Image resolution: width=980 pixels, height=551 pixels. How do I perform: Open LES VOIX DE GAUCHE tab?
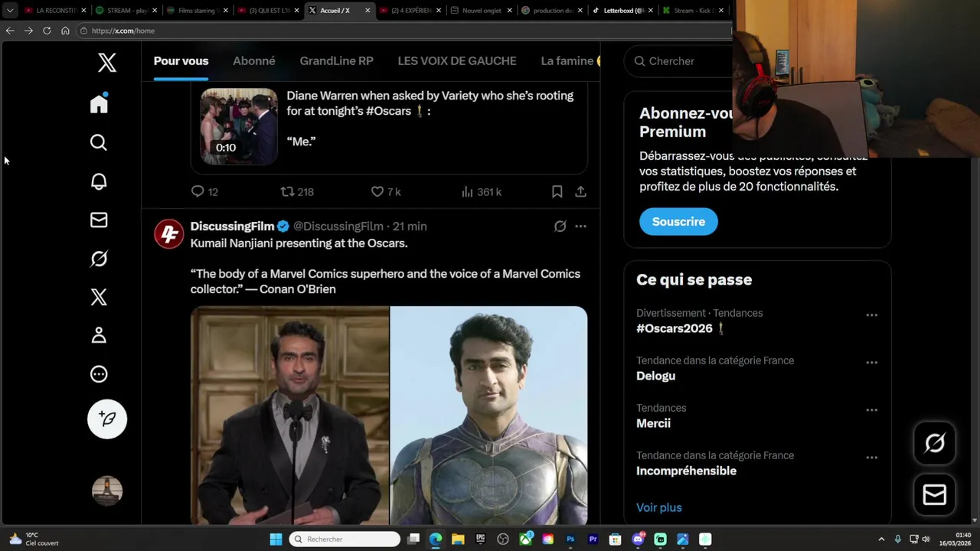click(457, 61)
